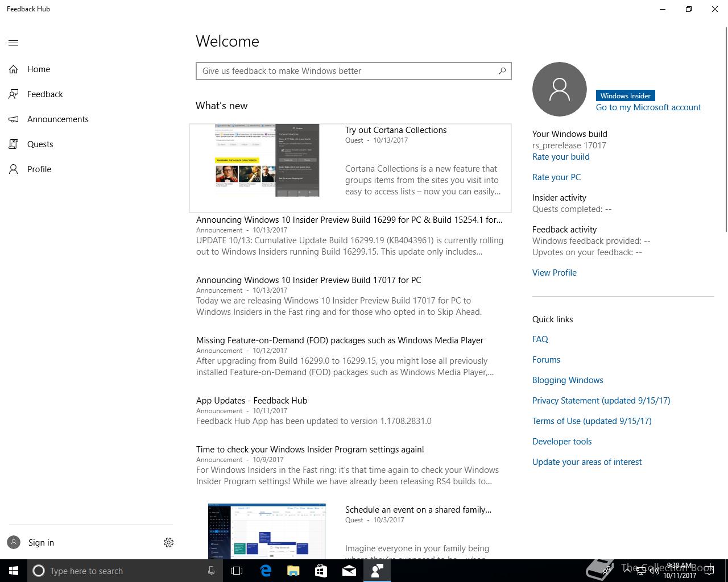Open the Action Center notifications icon
The image size is (728, 582).
(x=709, y=571)
